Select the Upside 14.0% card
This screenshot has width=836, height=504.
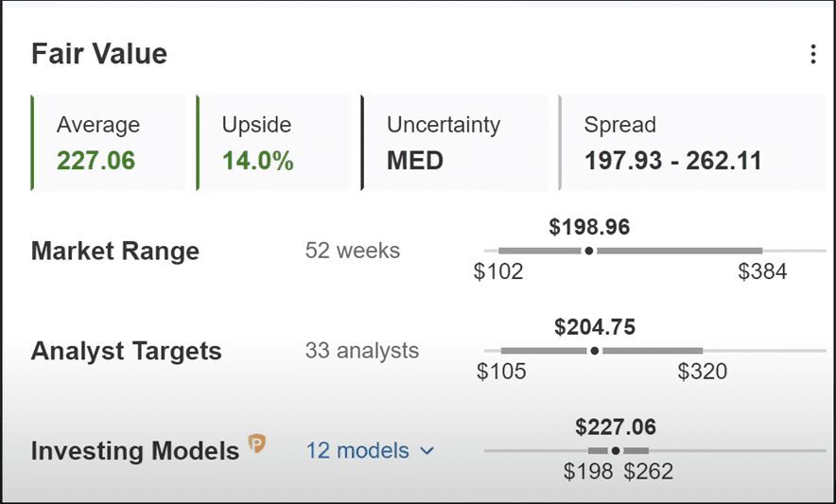point(274,143)
